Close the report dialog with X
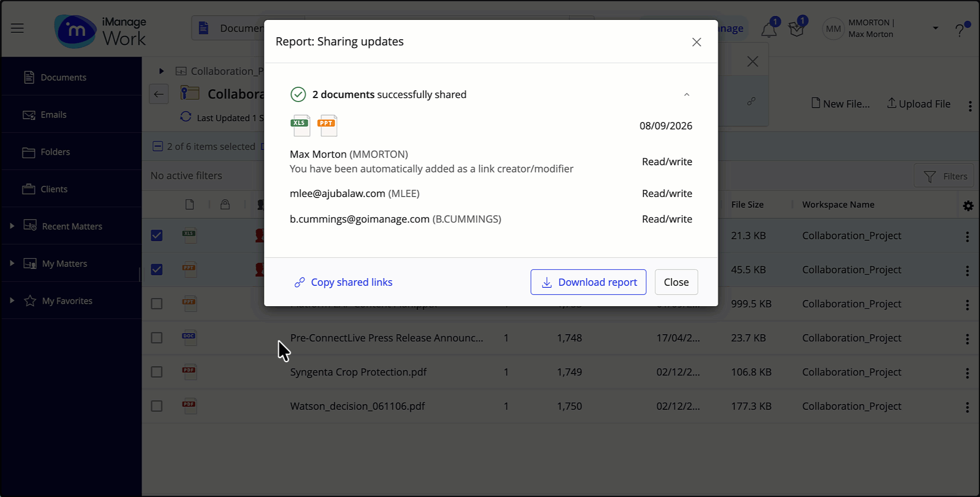The width and height of the screenshot is (980, 497). tap(697, 42)
